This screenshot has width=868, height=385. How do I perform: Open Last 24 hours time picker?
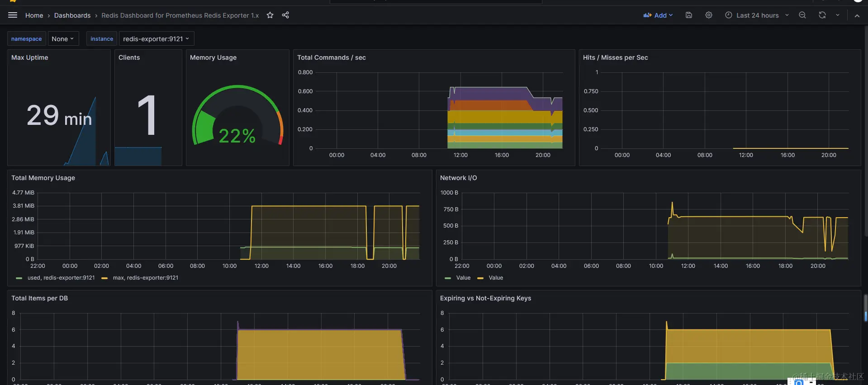tap(757, 15)
